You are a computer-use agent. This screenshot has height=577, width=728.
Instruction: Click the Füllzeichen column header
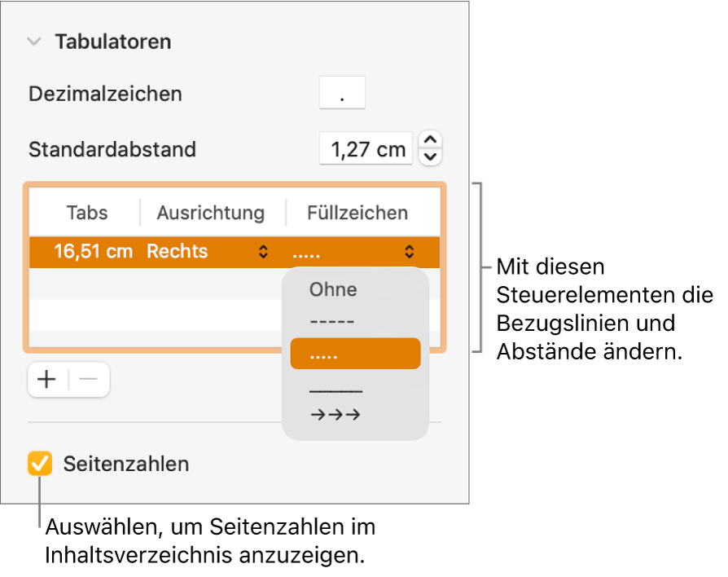point(357,213)
